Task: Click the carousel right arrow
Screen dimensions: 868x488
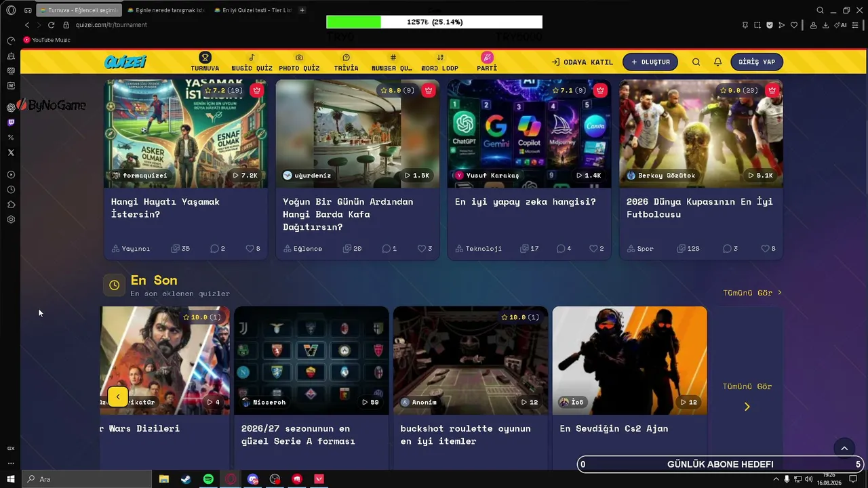Action: point(747,407)
